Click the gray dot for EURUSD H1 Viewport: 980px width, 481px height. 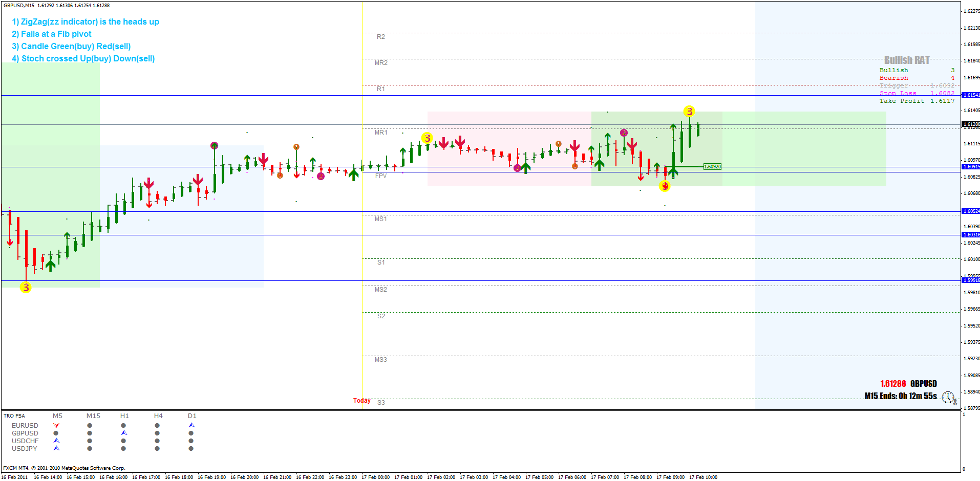tap(123, 425)
